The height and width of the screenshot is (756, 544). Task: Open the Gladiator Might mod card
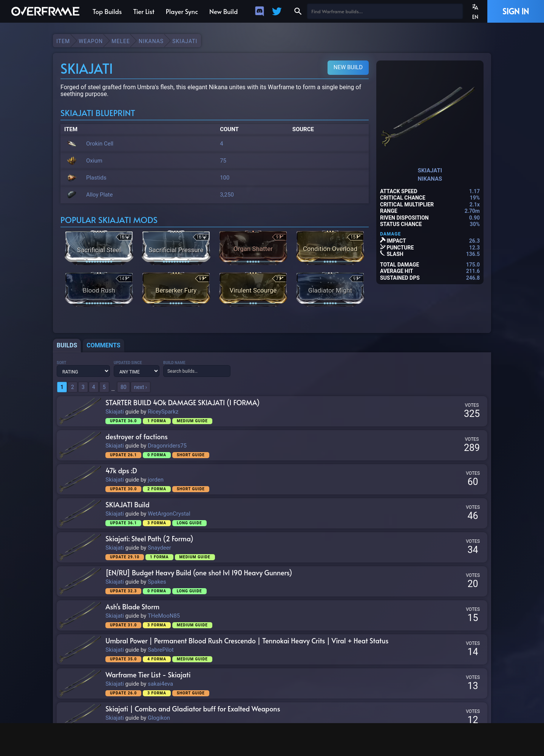click(x=330, y=289)
